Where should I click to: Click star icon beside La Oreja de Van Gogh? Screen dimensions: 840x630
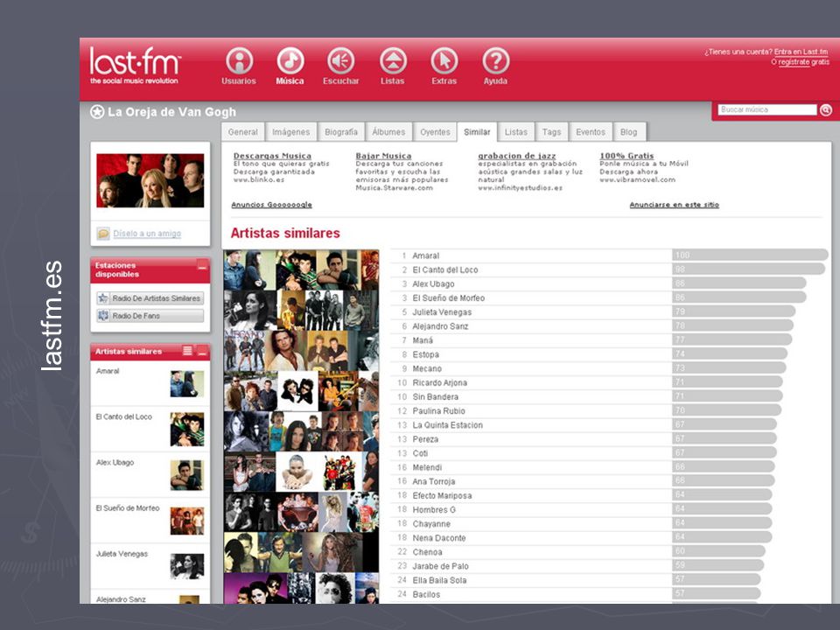(x=97, y=112)
